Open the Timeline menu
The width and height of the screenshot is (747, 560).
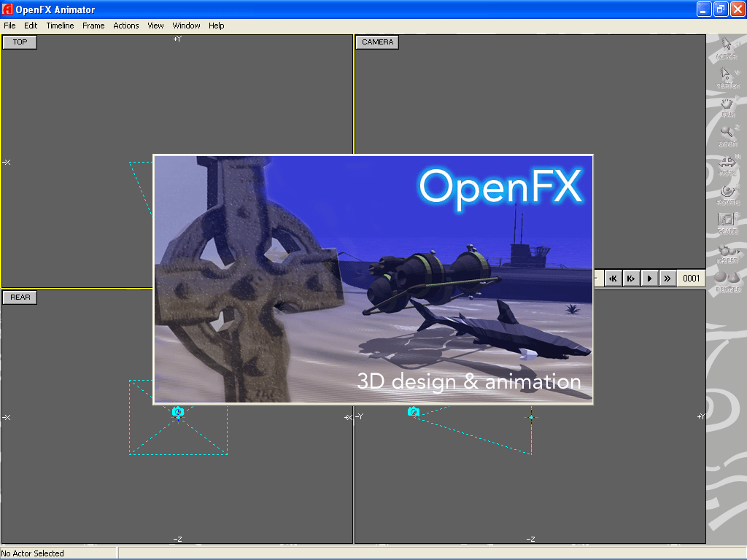click(60, 26)
